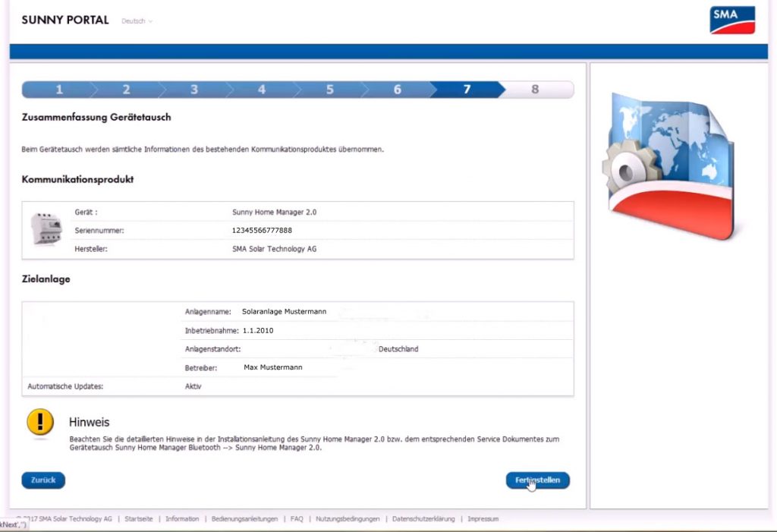Image resolution: width=777 pixels, height=532 pixels.
Task: Jump to wizard step 8
Action: (536, 89)
